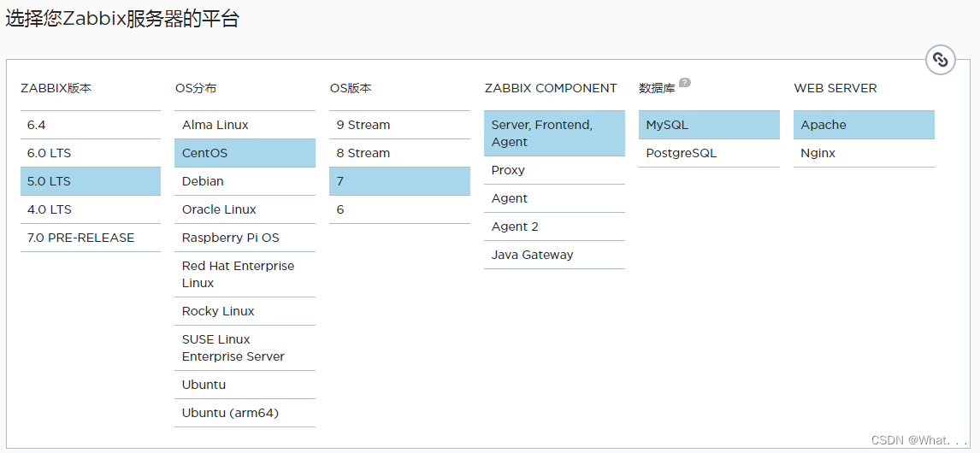Click the ZABBIX COMPONENT column heading
This screenshot has width=980, height=453.
coord(551,88)
